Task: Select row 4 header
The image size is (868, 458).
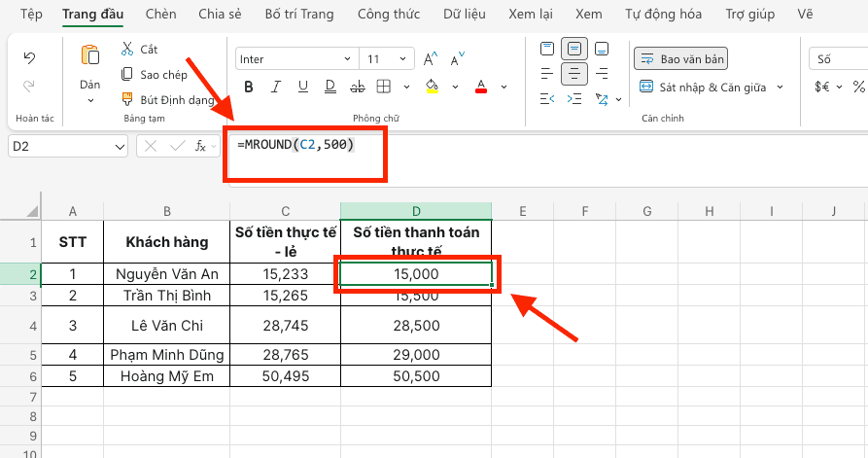Action: coord(20,325)
